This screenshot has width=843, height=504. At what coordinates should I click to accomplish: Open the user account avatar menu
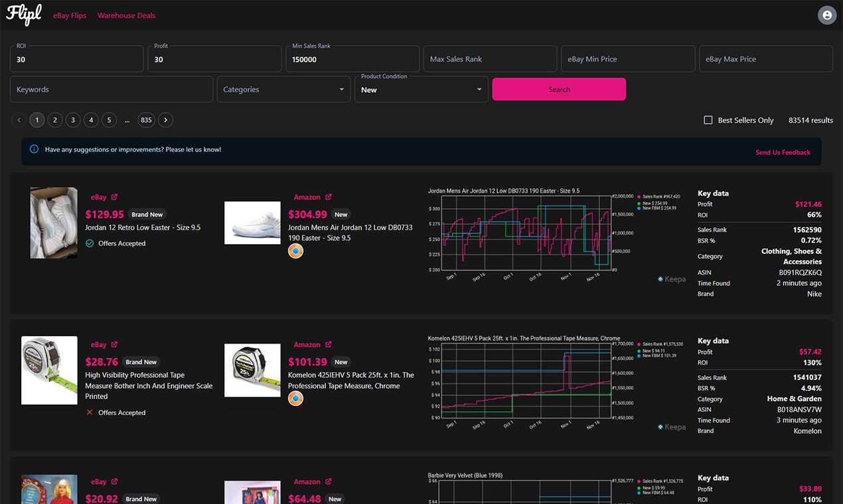coord(826,15)
